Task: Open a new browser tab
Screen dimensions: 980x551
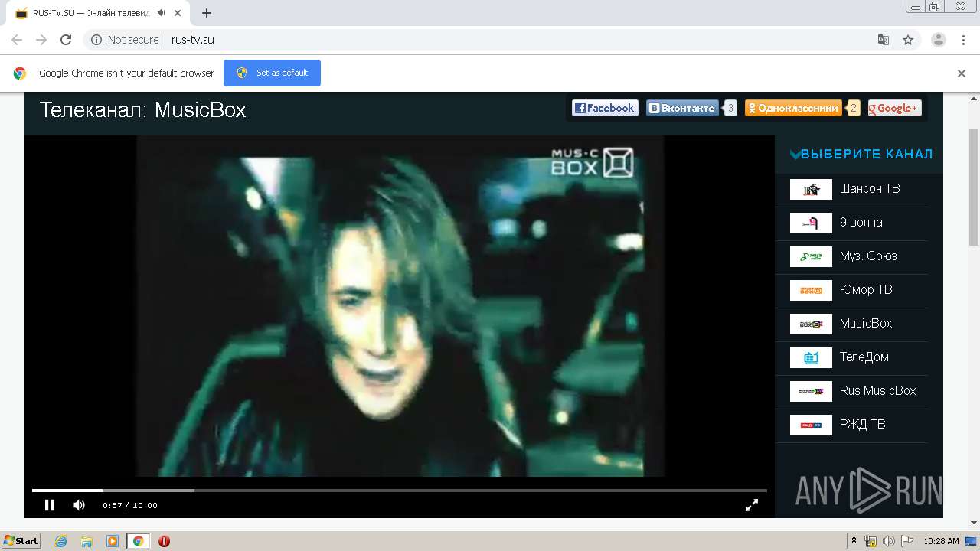Action: [207, 13]
